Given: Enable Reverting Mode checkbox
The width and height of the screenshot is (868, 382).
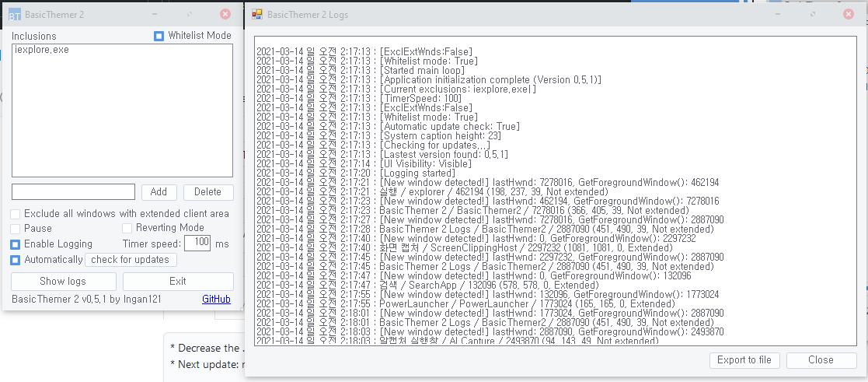Looking at the screenshot, I should pyautogui.click(x=127, y=228).
